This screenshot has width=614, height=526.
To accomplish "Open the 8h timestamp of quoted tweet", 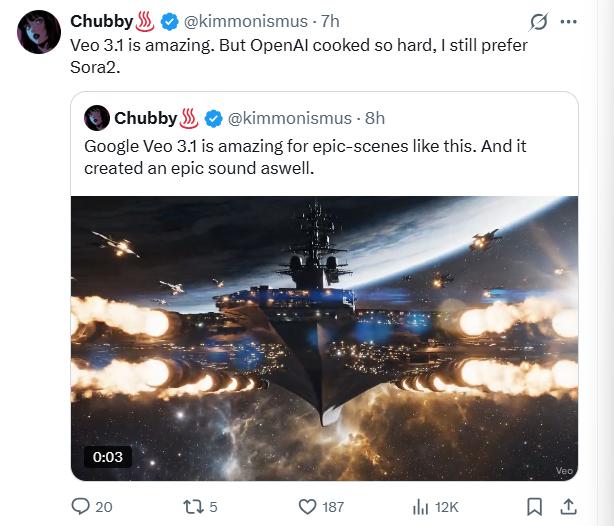I will pyautogui.click(x=375, y=118).
